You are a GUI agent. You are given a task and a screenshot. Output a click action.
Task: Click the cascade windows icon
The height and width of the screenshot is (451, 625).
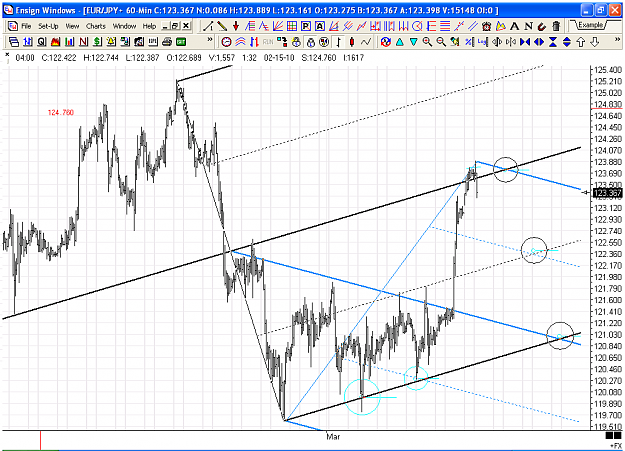click(14, 41)
